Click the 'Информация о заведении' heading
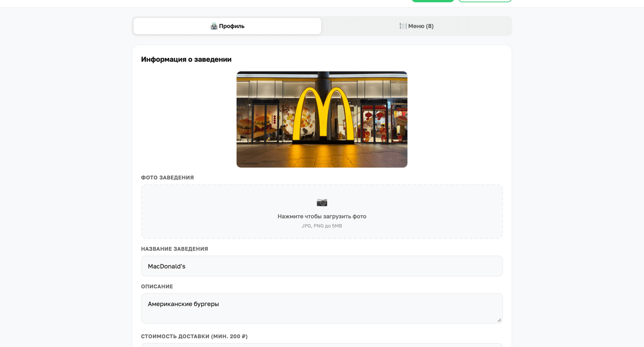The width and height of the screenshot is (644, 347). point(186,59)
